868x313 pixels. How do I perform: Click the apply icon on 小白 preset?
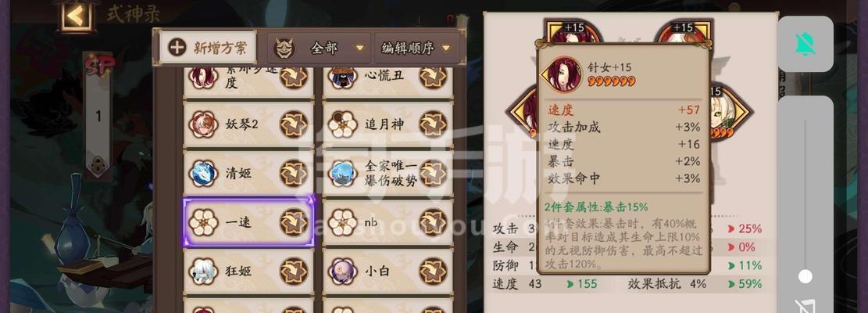tap(433, 271)
